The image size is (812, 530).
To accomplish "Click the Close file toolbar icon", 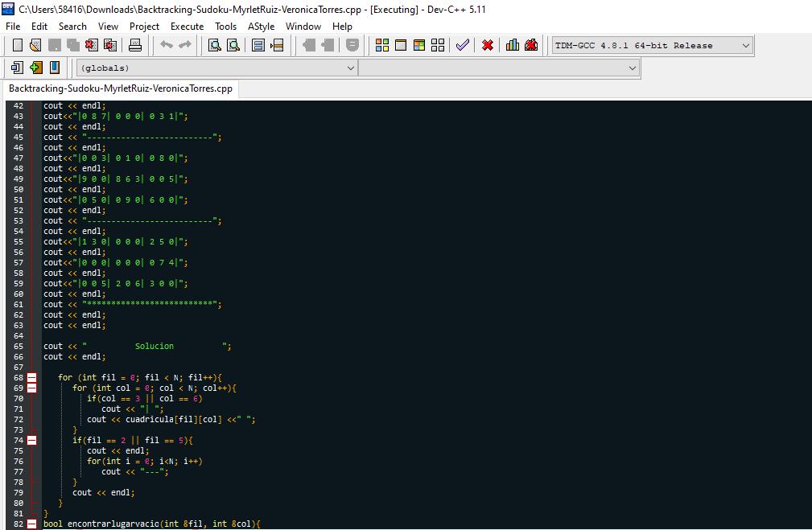I will [92, 46].
